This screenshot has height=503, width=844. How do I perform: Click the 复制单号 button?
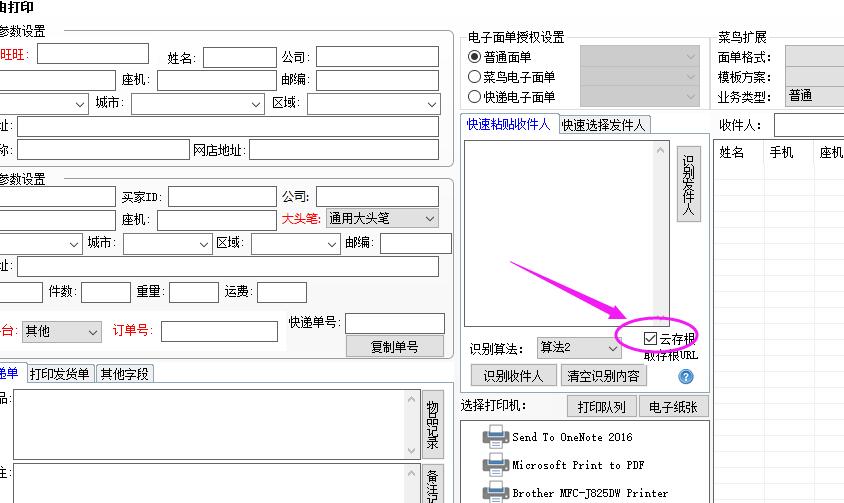pyautogui.click(x=395, y=346)
